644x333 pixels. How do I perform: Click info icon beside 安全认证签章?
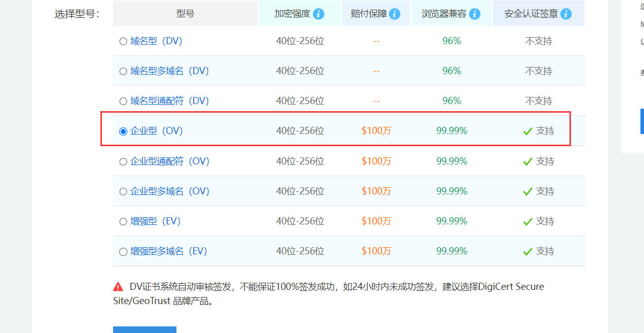tap(566, 14)
